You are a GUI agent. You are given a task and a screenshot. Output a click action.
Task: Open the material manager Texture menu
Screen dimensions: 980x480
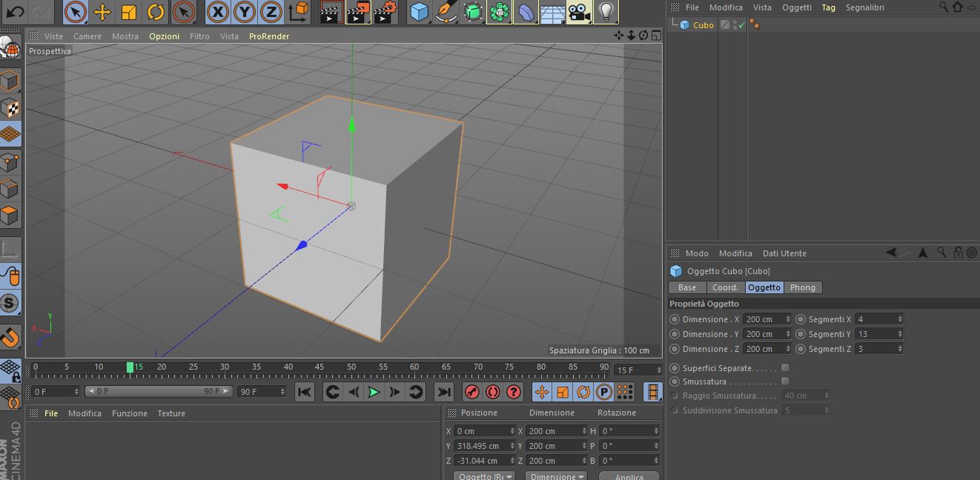pyautogui.click(x=171, y=413)
